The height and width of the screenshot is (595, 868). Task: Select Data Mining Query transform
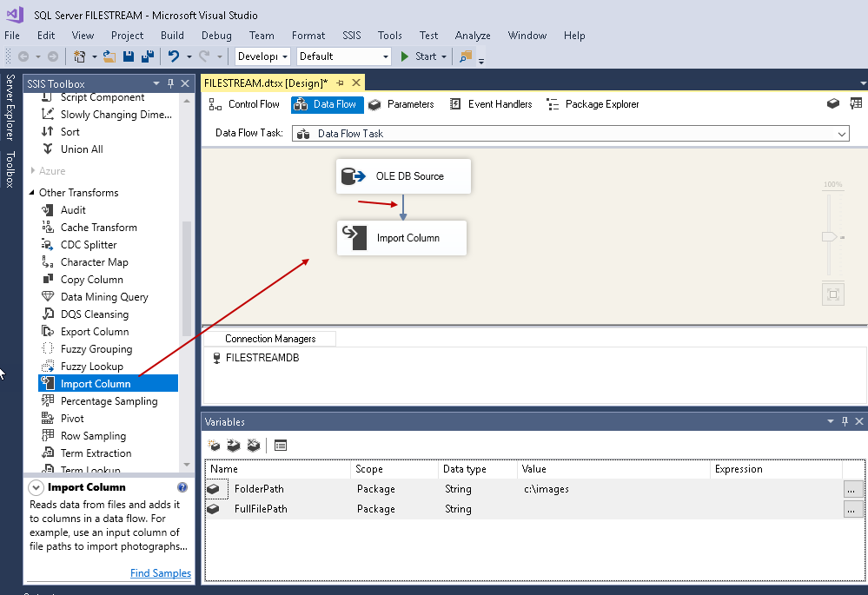click(104, 297)
